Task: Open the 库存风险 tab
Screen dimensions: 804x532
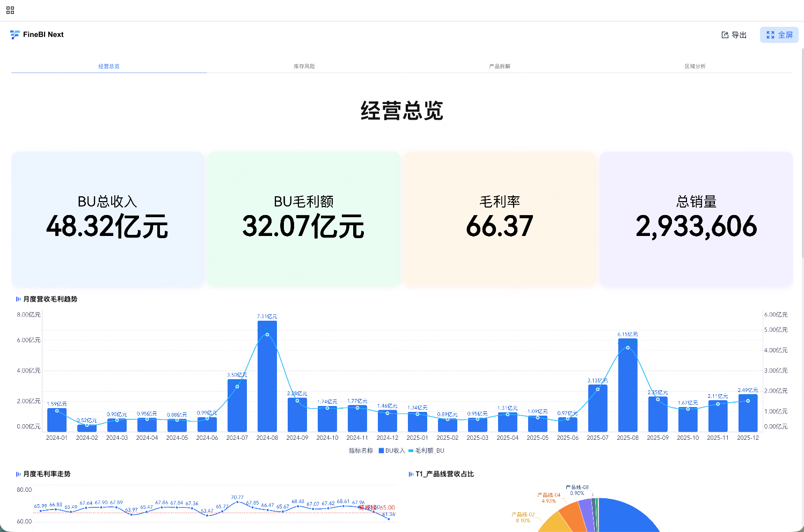Action: point(304,66)
